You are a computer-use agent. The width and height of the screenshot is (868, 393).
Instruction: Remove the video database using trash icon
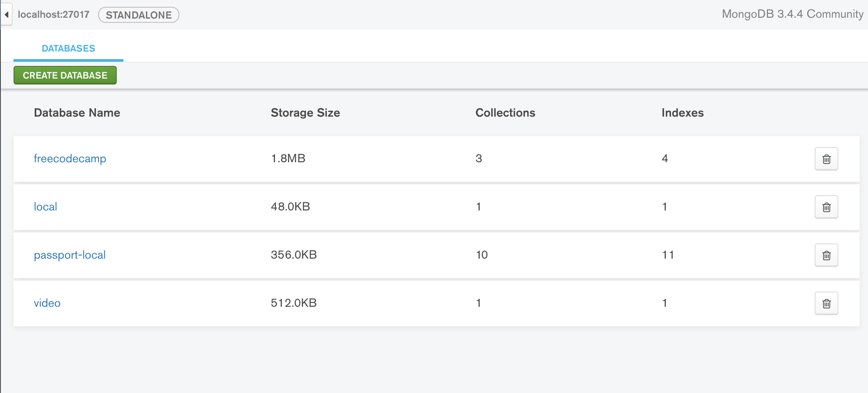pos(826,303)
